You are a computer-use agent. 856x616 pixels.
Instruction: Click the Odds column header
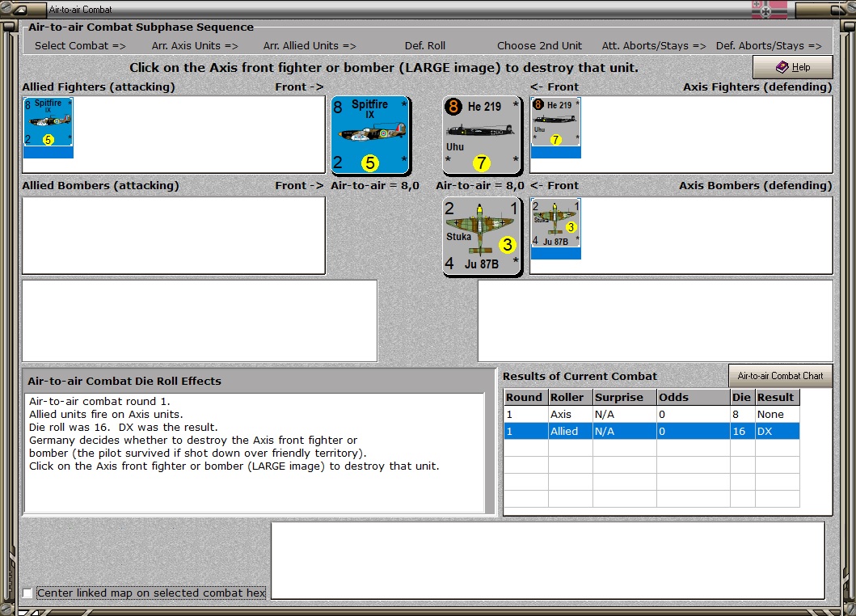coord(694,397)
